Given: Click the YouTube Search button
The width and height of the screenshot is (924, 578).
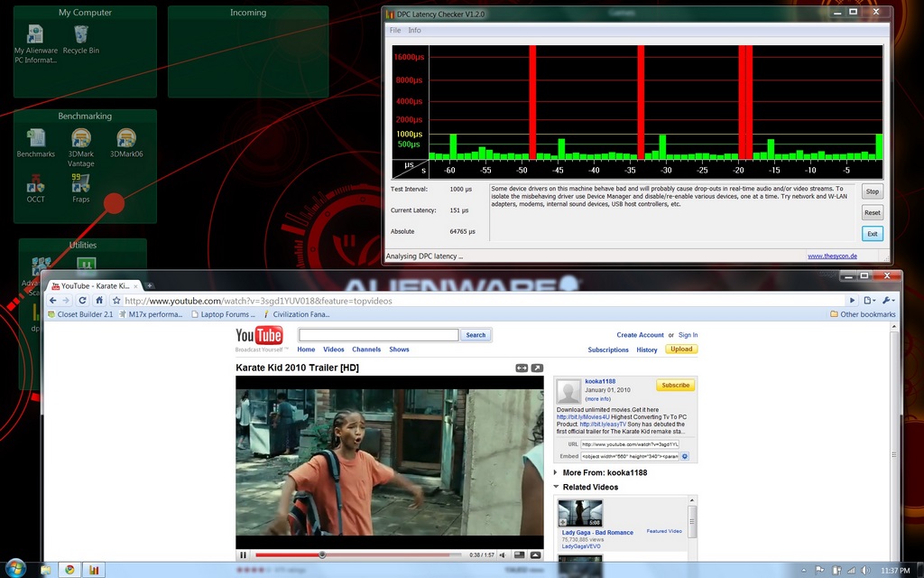Looking at the screenshot, I should click(x=476, y=335).
